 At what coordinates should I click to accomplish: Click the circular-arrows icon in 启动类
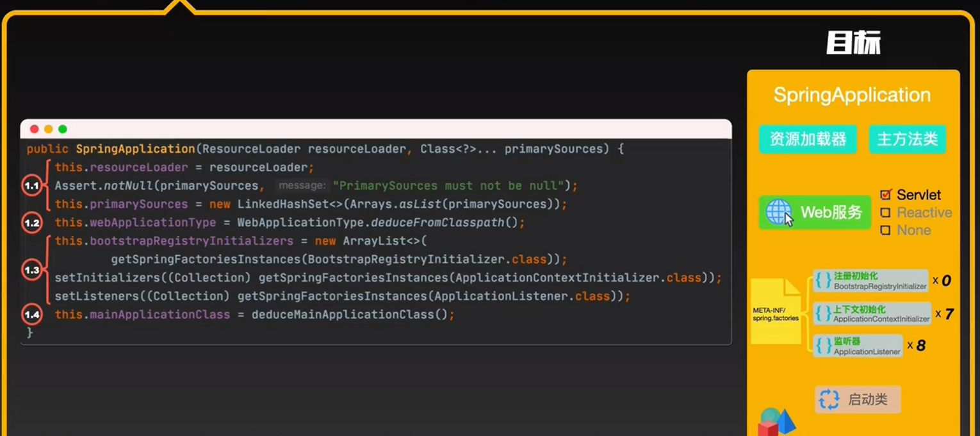click(829, 399)
